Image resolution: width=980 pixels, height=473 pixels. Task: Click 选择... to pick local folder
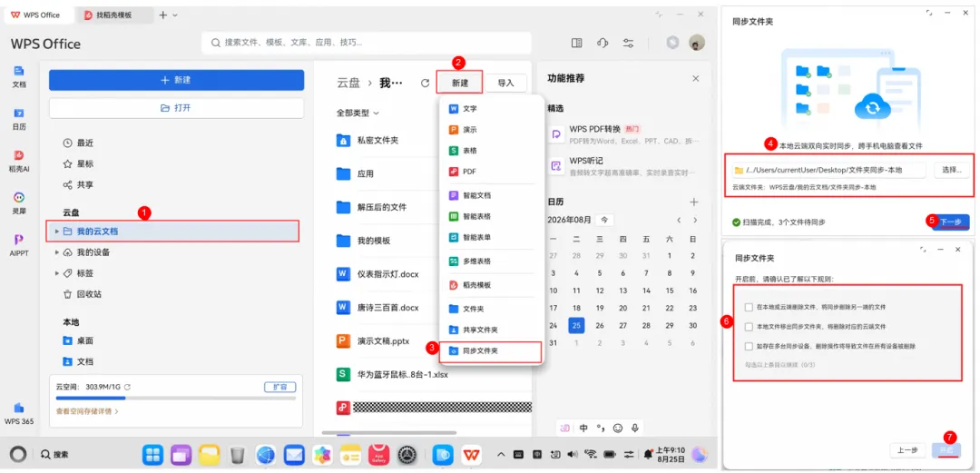[952, 170]
